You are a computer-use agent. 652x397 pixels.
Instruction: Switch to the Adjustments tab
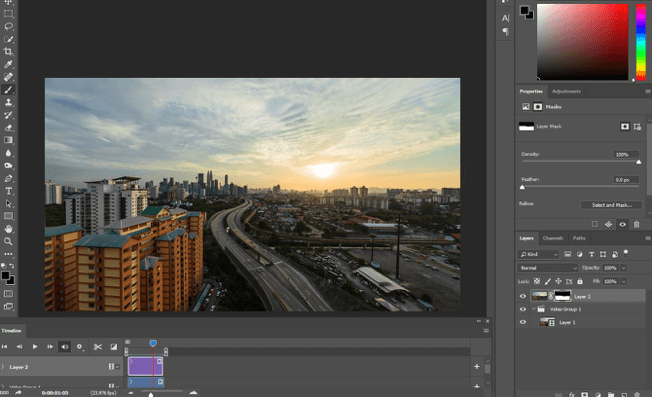click(x=566, y=91)
